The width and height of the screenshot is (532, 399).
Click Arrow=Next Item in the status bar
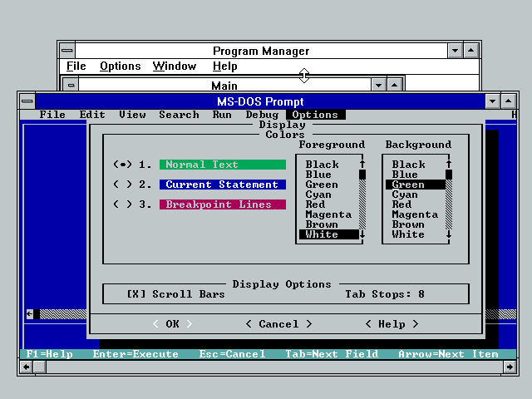click(x=449, y=354)
